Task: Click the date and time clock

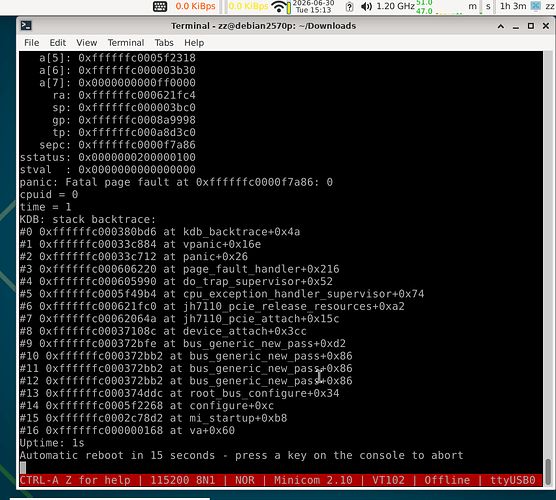Action: point(313,6)
